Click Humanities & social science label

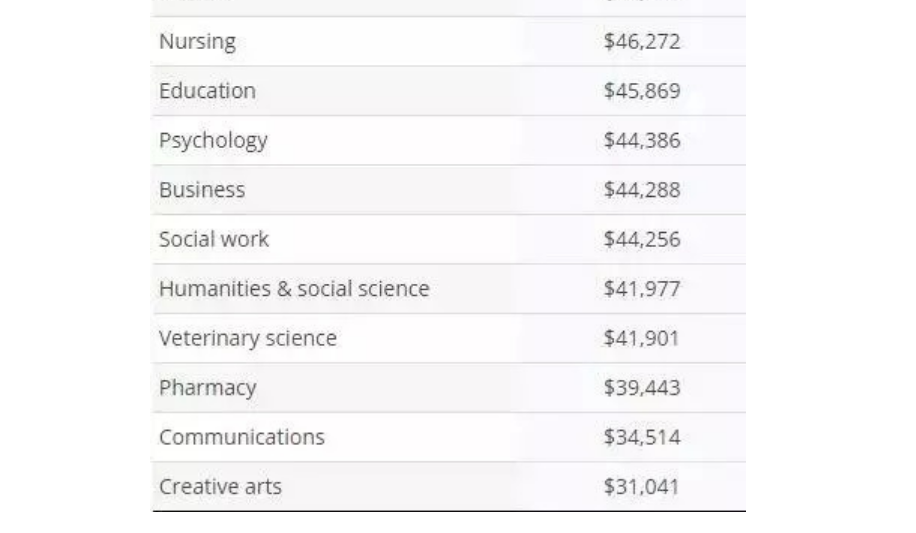[294, 289]
